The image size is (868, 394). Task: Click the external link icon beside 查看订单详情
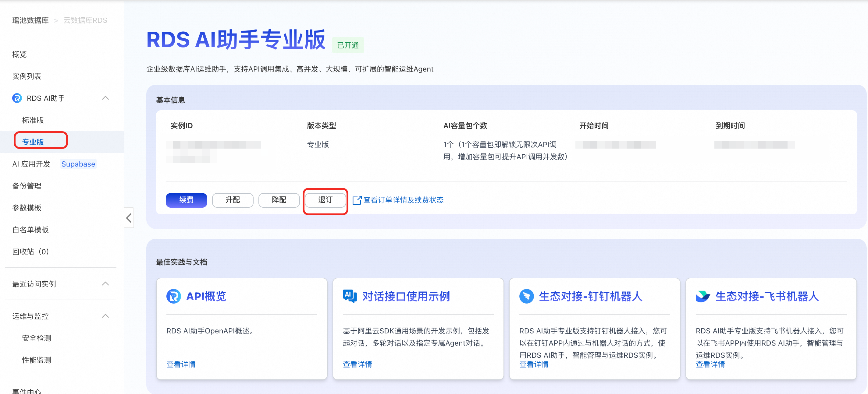(357, 200)
